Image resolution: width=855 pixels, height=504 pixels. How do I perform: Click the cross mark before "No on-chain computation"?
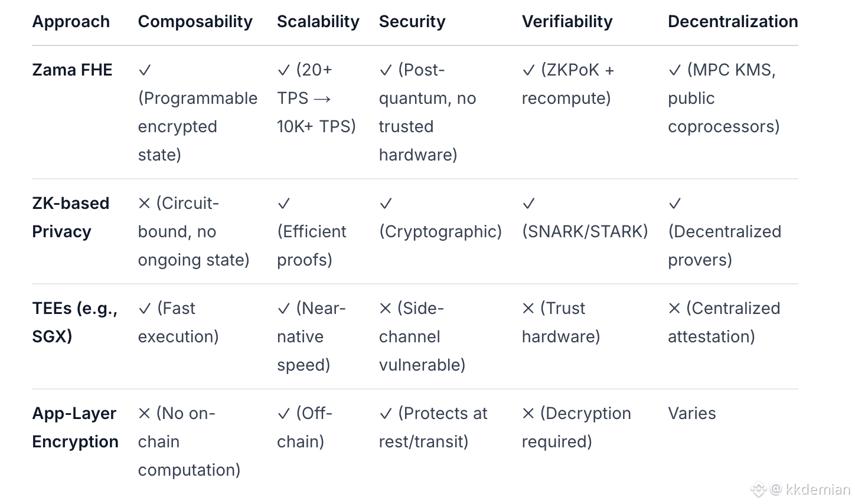click(144, 414)
